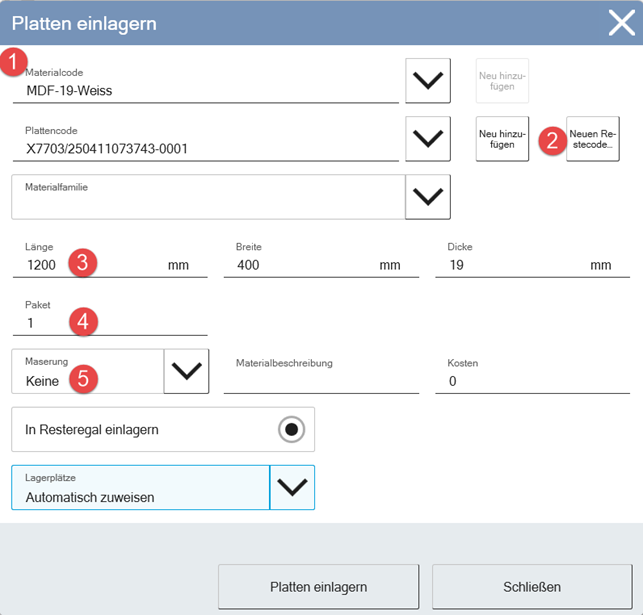
Task: Click the Neuen Restecode button
Action: coord(593,139)
